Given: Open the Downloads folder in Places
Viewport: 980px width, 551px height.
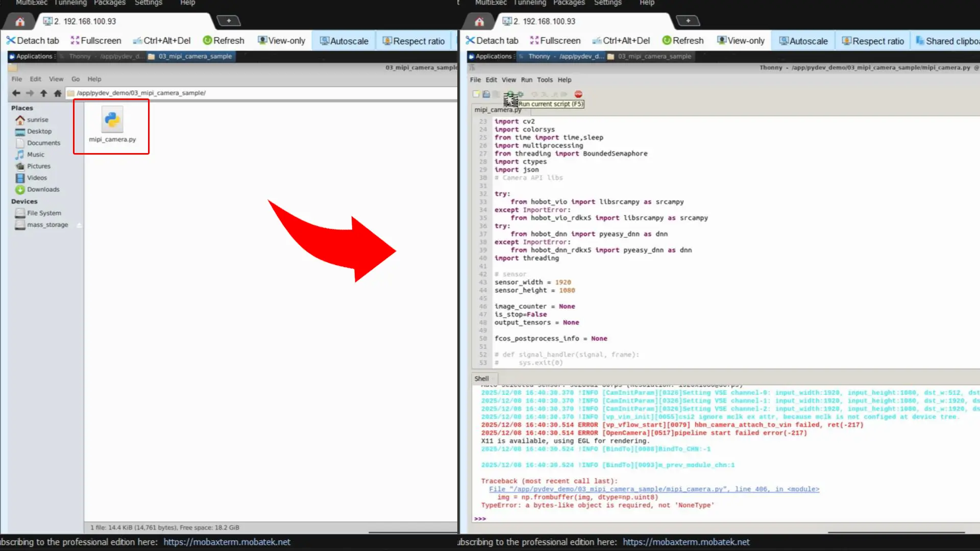Looking at the screenshot, I should coord(43,189).
